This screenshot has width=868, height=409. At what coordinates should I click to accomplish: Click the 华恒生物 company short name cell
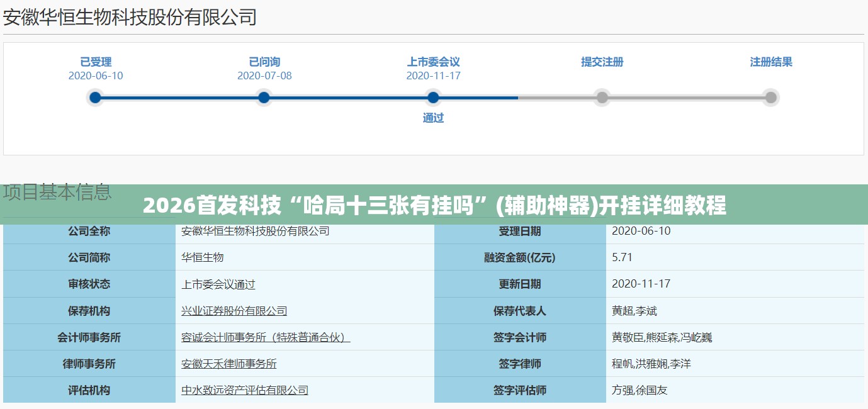tap(305, 257)
